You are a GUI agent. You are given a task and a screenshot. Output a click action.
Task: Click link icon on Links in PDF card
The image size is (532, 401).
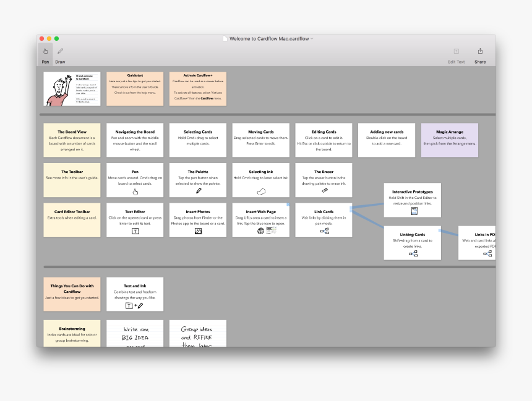pyautogui.click(x=487, y=253)
